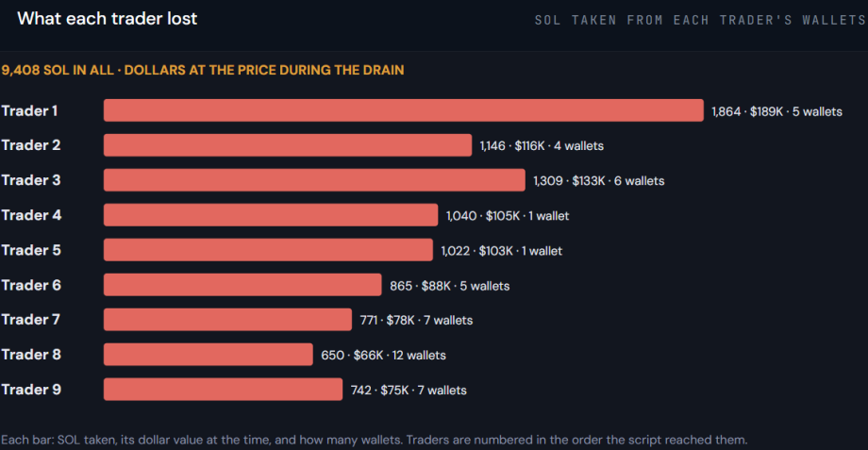868x450 pixels.
Task: Click the Trader 8 red bar
Action: 209,355
